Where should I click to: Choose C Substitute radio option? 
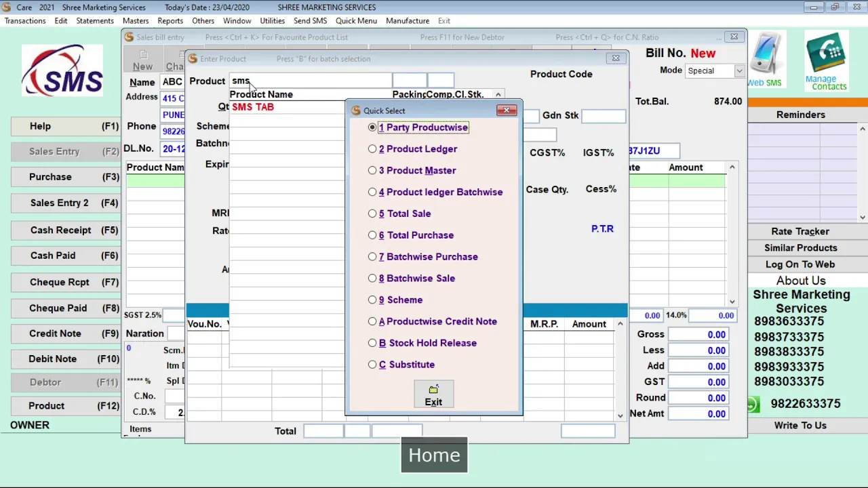[x=372, y=365]
